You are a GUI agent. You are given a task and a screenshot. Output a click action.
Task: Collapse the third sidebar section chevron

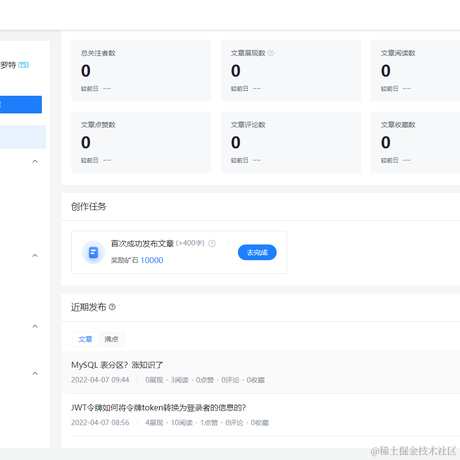35,326
